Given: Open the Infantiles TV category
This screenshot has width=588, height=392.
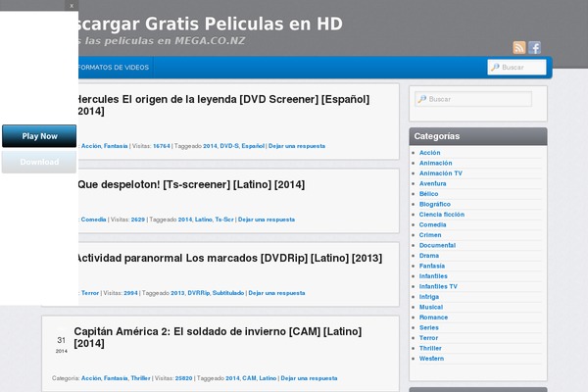Looking at the screenshot, I should [438, 286].
